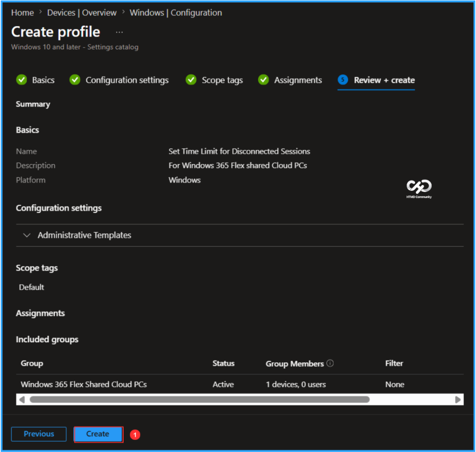This screenshot has height=452, width=476.
Task: Click description 'For Windows 365 Flex shared Cloud PCs'
Action: click(x=238, y=166)
